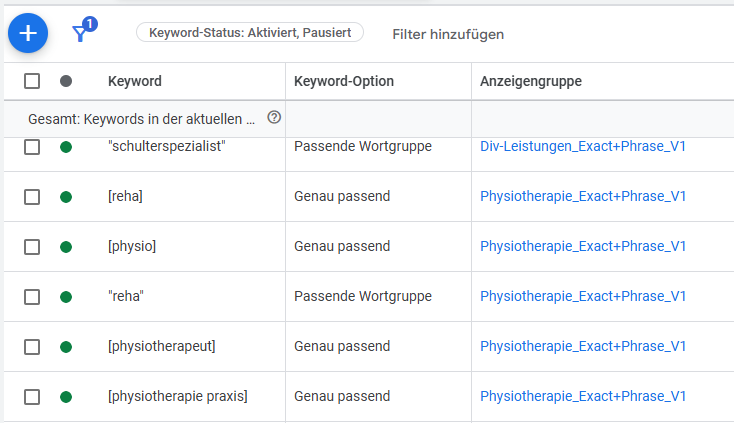The width and height of the screenshot is (734, 423).
Task: Tick the select-all checkbox in header
Action: 32,81
